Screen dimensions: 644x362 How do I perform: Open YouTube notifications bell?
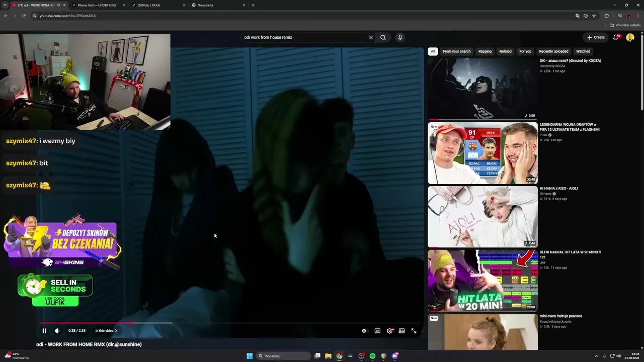pyautogui.click(x=616, y=37)
